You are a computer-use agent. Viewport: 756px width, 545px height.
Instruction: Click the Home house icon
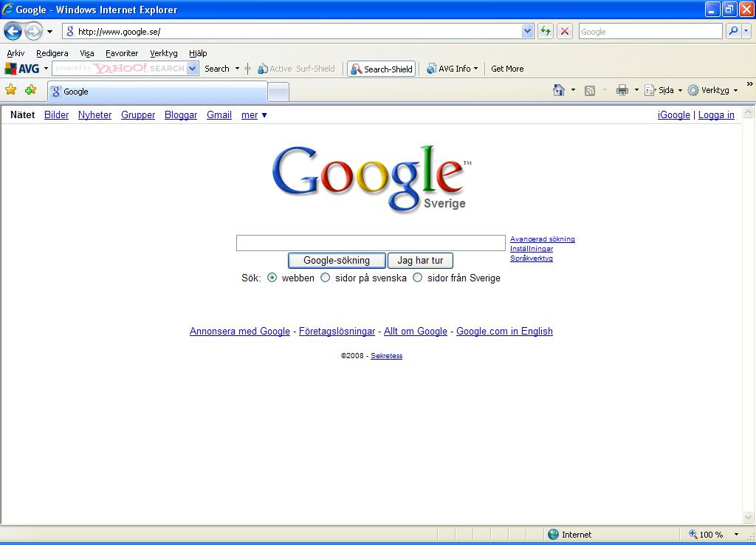tap(559, 90)
